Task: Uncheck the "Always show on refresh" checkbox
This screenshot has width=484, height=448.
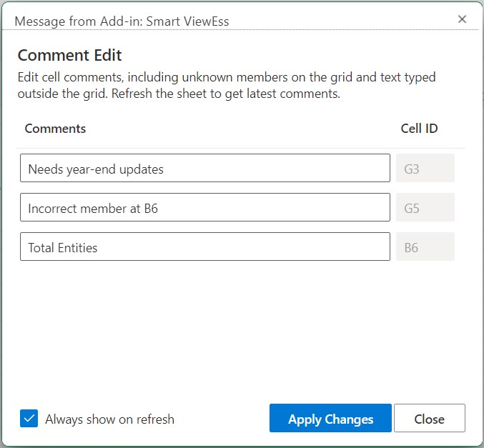Action: (29, 419)
